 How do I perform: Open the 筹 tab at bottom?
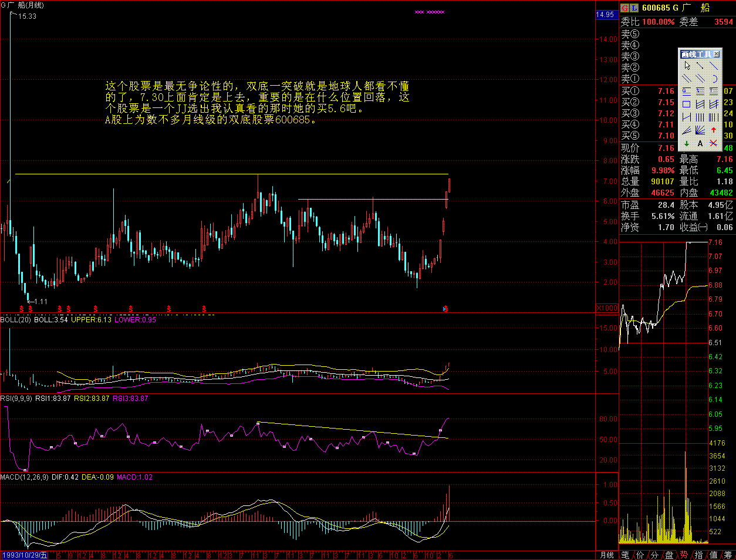(728, 555)
